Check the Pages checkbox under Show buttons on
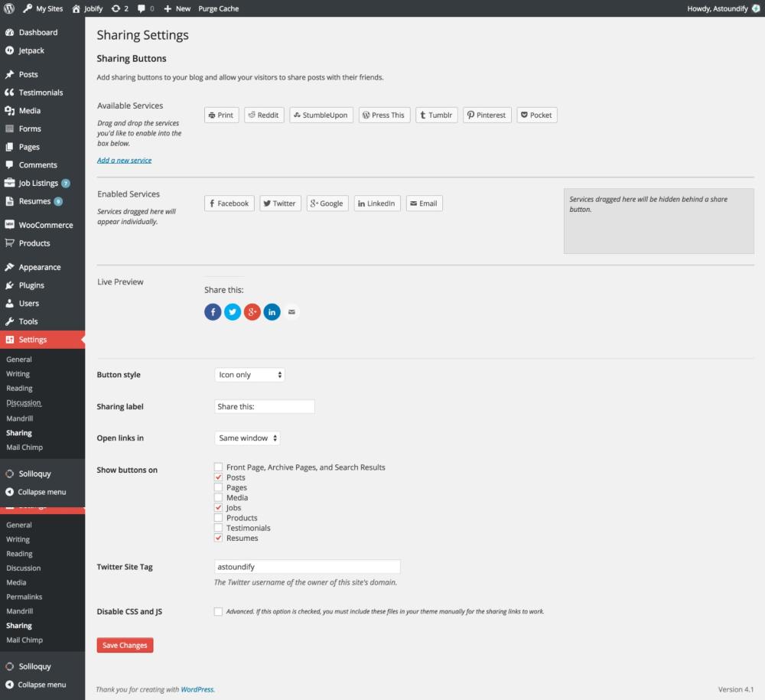This screenshot has height=700, width=765. (x=218, y=487)
